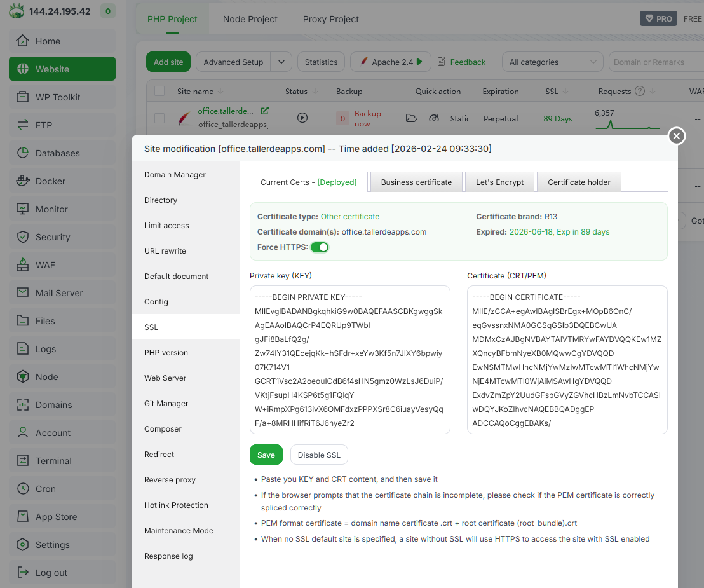Close the Site modification dialog
This screenshot has height=588, width=704.
click(x=677, y=136)
